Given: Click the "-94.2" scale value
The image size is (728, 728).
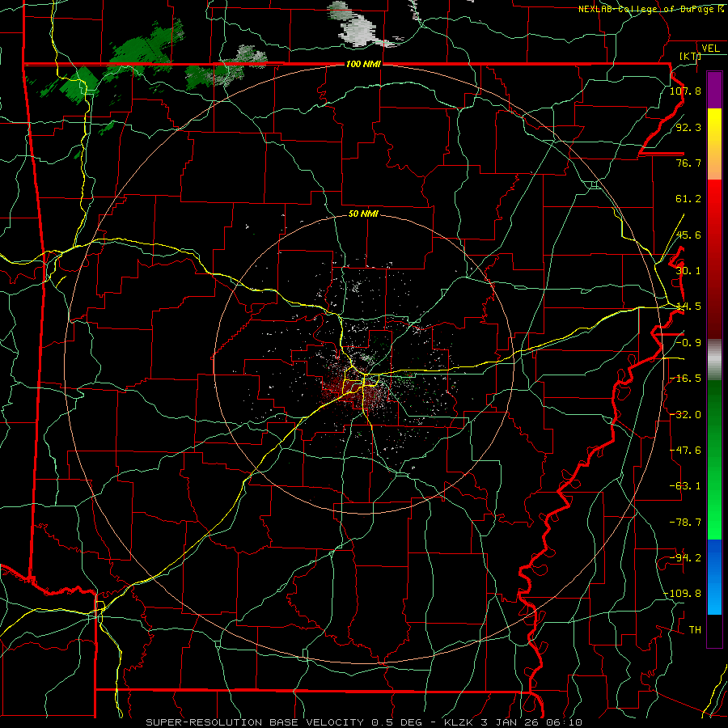Looking at the screenshot, I should pos(685,558).
